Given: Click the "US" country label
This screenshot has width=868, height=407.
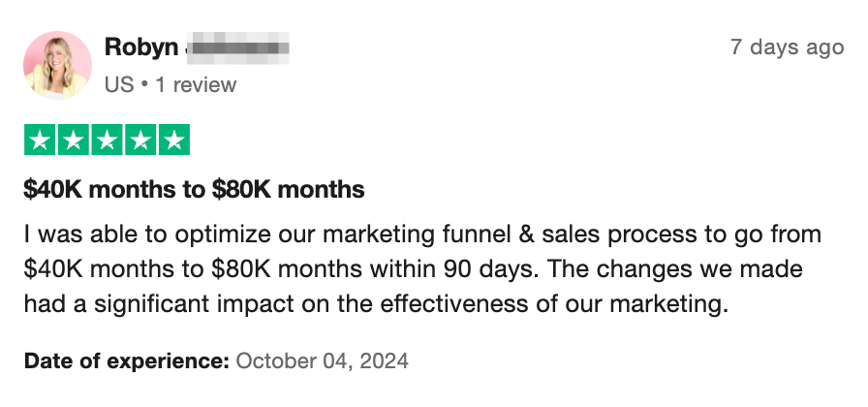Looking at the screenshot, I should [x=117, y=84].
